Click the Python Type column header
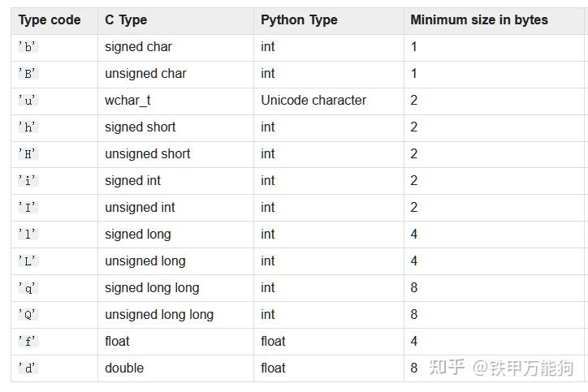This screenshot has width=588, height=392. (x=299, y=19)
